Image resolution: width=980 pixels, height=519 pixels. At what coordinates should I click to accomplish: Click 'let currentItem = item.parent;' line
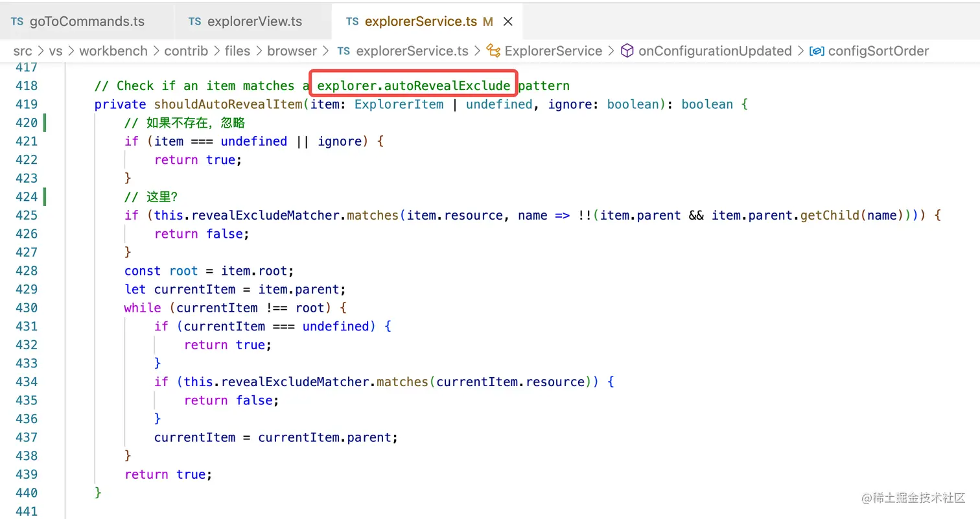click(235, 289)
